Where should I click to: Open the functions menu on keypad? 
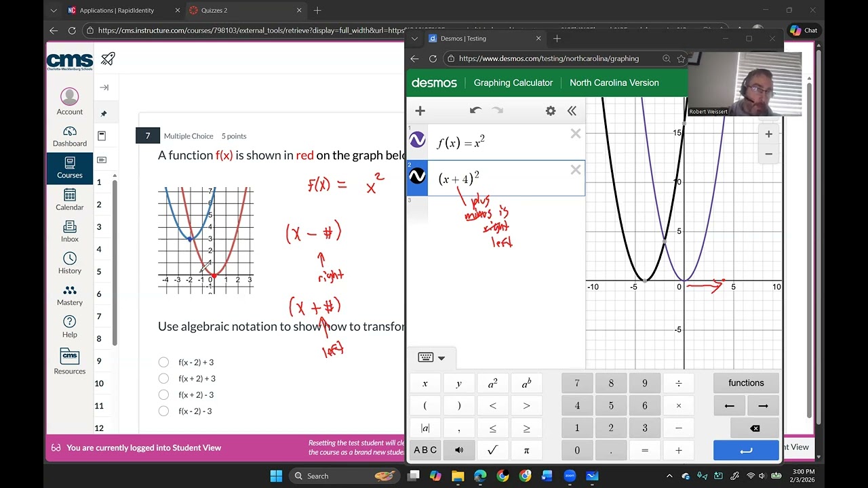point(746,383)
